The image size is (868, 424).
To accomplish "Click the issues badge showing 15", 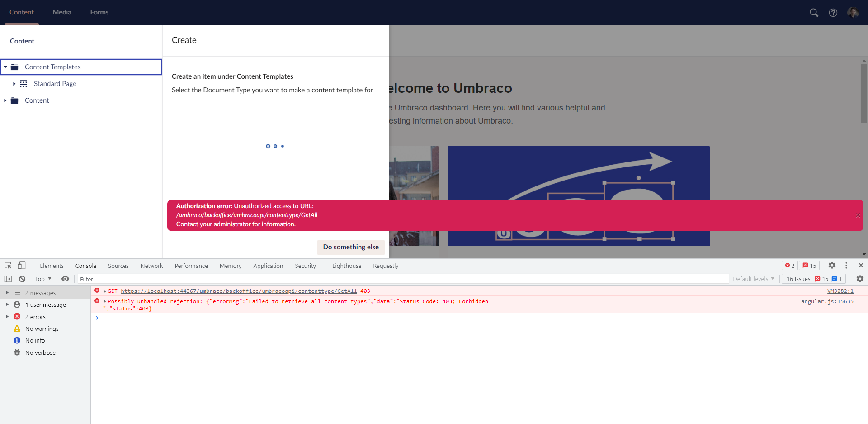I will pos(809,266).
